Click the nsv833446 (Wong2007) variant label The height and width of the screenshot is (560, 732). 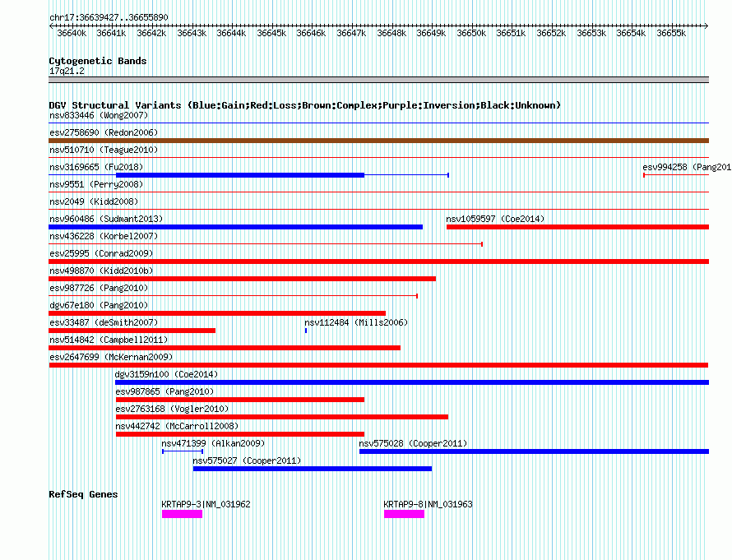click(99, 115)
